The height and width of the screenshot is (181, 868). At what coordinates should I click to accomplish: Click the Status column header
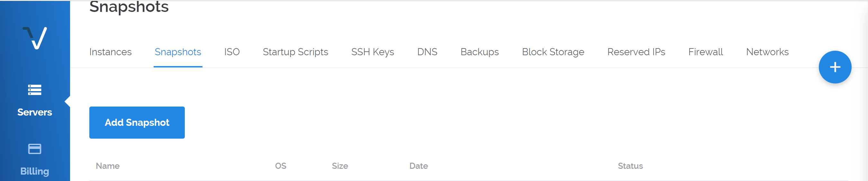pyautogui.click(x=630, y=166)
